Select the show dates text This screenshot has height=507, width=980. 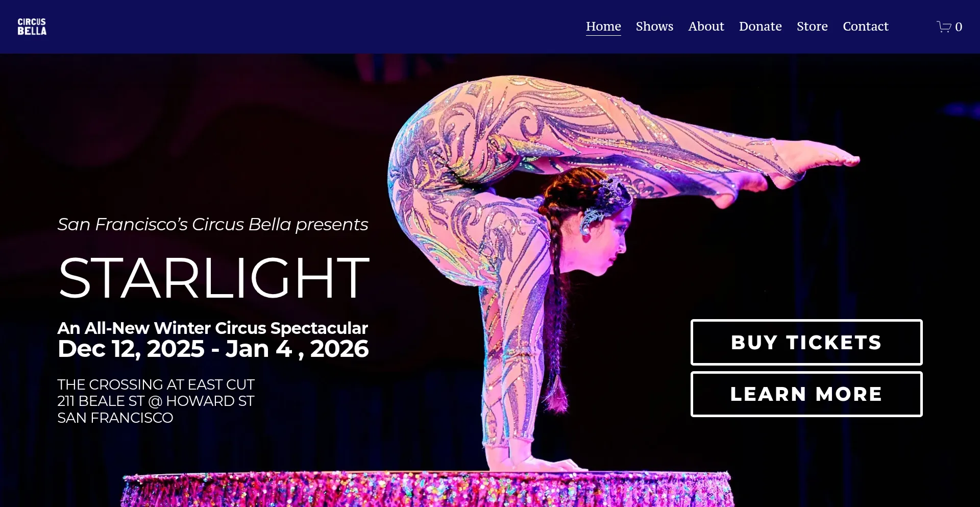[213, 349]
